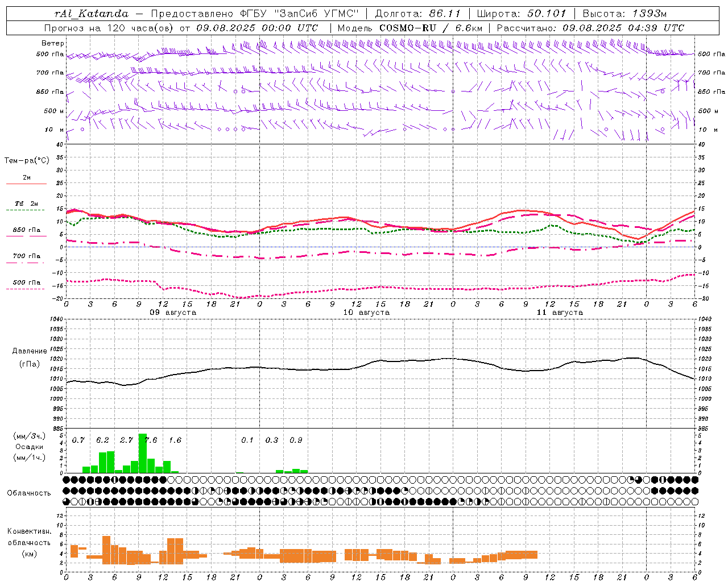The height and width of the screenshot is (582, 728).
Task: Click the 3-hour precipitation value 0.9
Action: pos(296,440)
